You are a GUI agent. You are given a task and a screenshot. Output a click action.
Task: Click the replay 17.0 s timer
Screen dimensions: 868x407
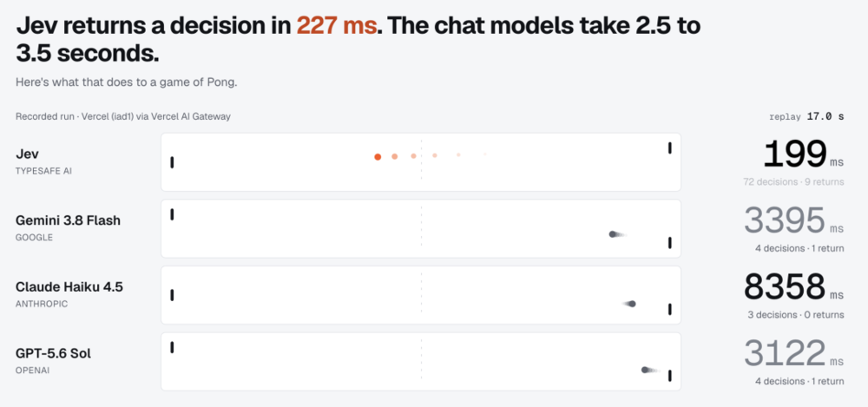point(806,117)
